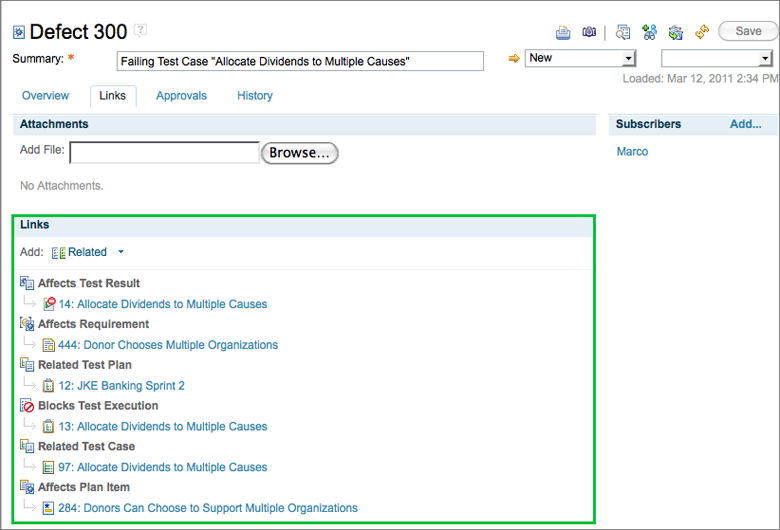The width and height of the screenshot is (780, 530).
Task: Click the Affects Test Result heading
Action: point(89,283)
